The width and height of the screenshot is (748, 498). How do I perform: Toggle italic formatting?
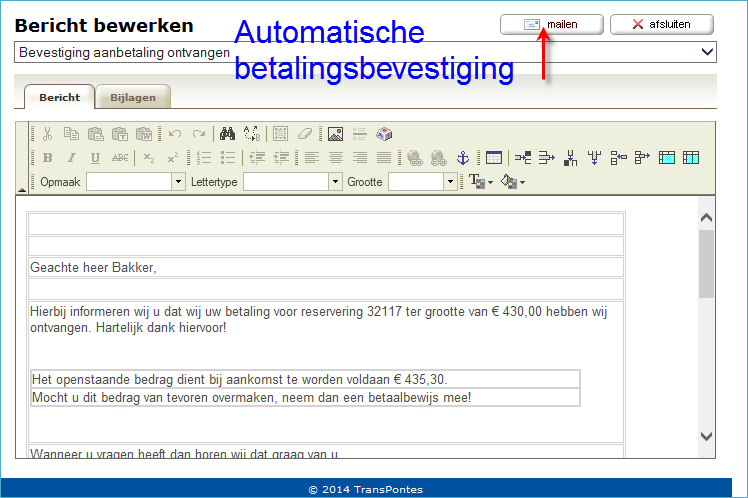pos(71,157)
